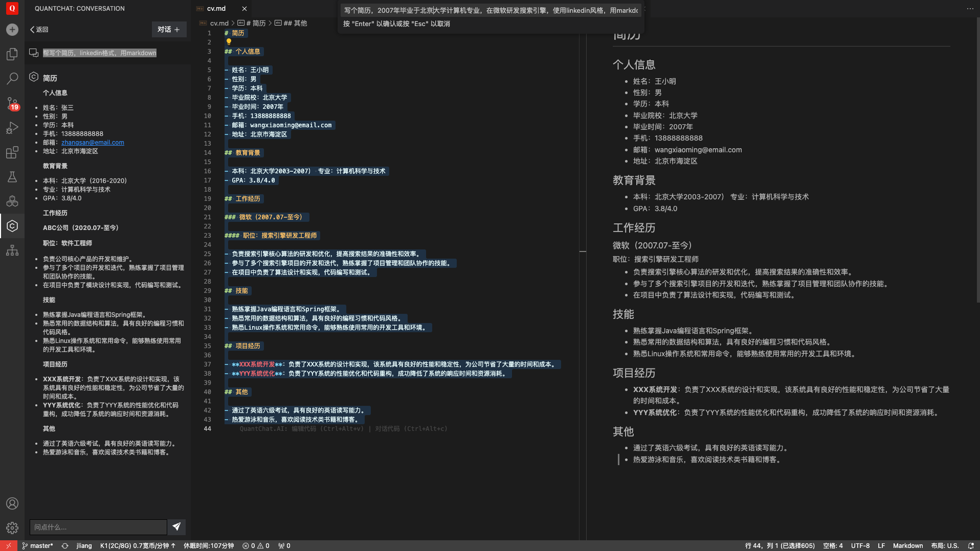Click the send message paper plane icon
The height and width of the screenshot is (551, 980).
point(176,526)
